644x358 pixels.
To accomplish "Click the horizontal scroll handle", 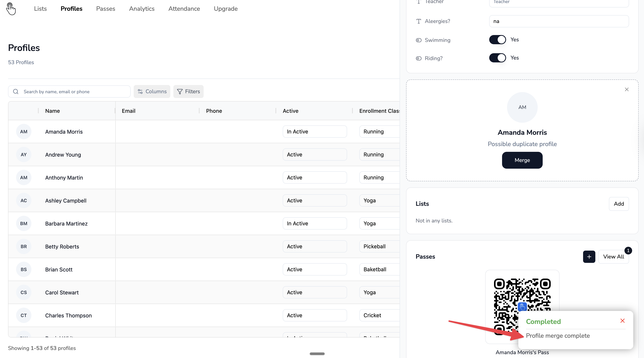I will [x=317, y=354].
